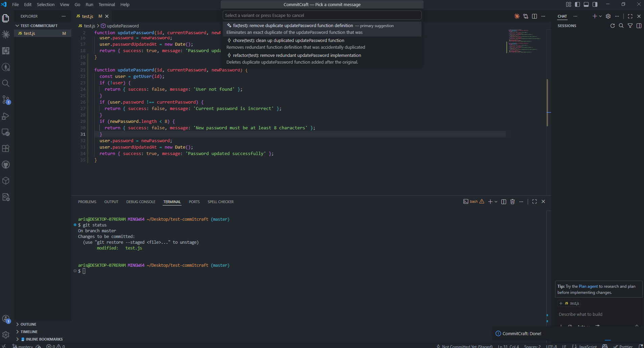Select fix(test) primary commit suggestion
This screenshot has width=644, height=348.
click(x=322, y=29)
